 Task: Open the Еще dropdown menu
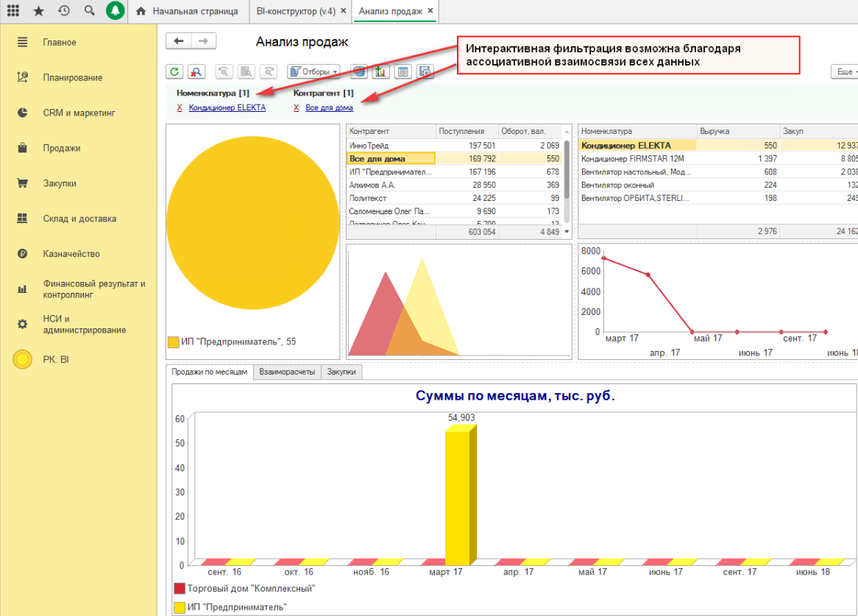point(843,71)
